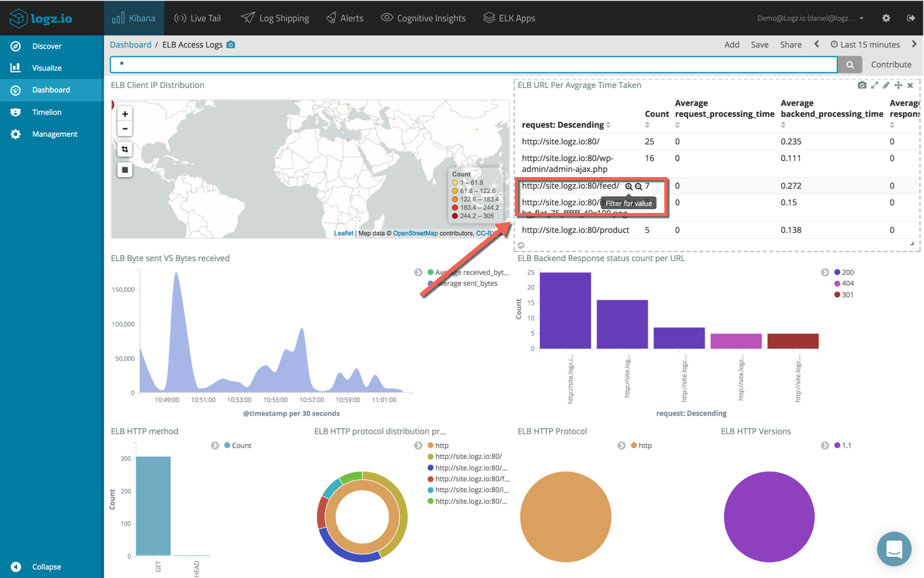Toggle legend of the ELB HTTP method chart

[x=215, y=446]
